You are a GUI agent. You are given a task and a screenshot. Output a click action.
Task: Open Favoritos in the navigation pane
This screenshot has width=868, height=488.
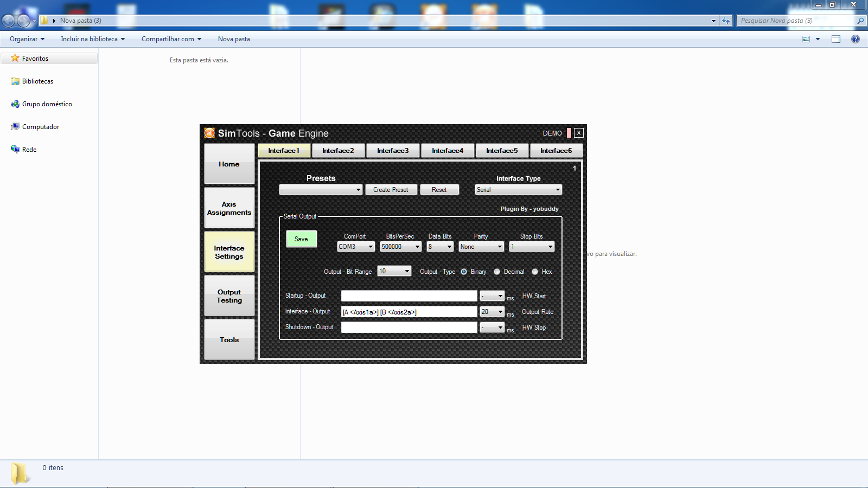[x=35, y=59]
